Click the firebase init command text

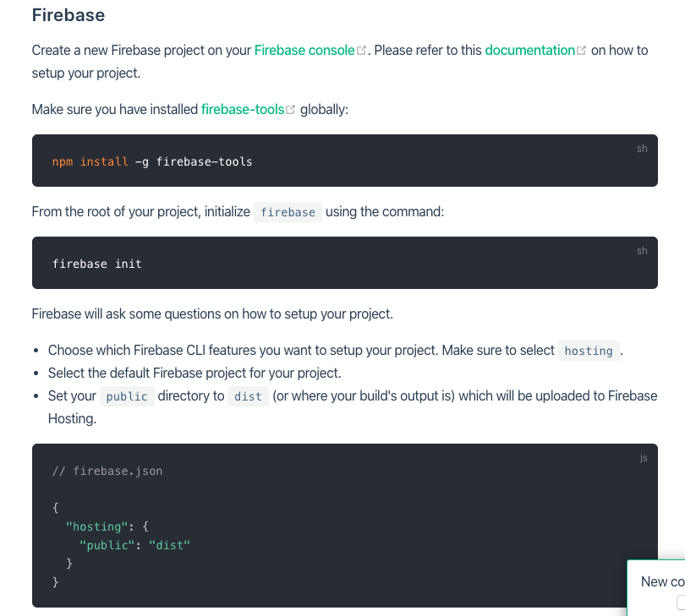(96, 264)
